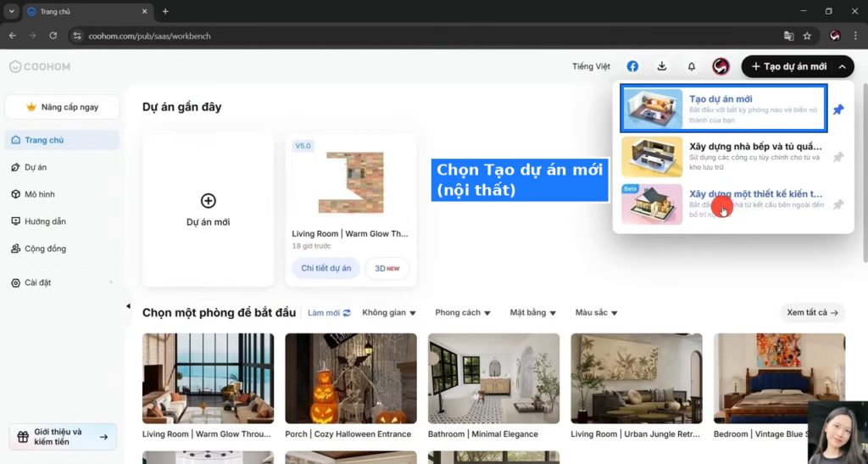The image size is (868, 464).
Task: Open the tab search dropdown
Action: pos(11,11)
